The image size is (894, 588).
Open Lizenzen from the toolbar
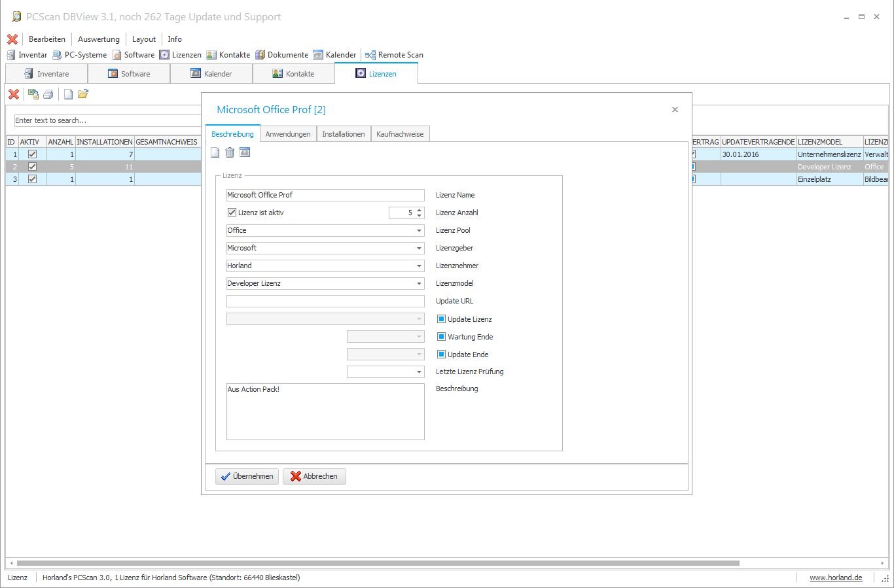point(181,55)
